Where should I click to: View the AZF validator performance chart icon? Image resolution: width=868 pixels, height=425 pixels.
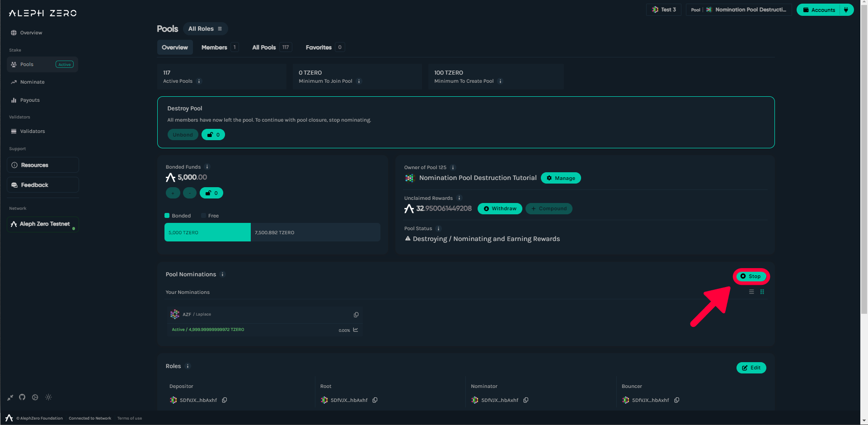[356, 330]
